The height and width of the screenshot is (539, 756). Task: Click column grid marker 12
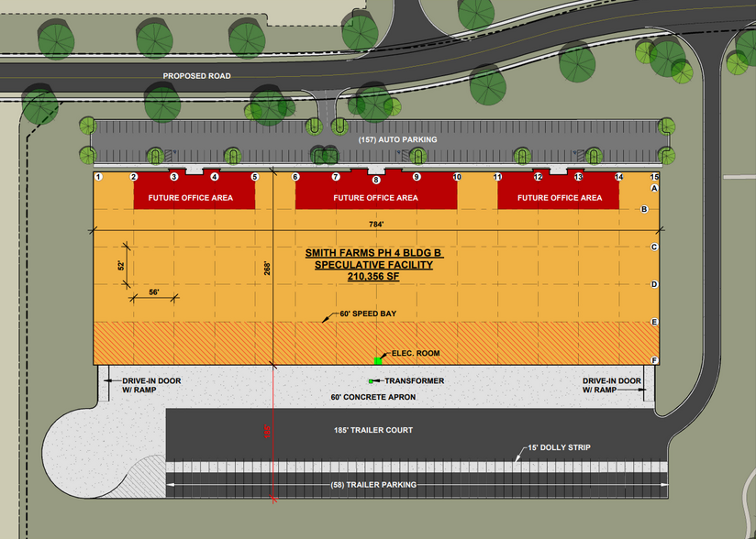pyautogui.click(x=538, y=177)
